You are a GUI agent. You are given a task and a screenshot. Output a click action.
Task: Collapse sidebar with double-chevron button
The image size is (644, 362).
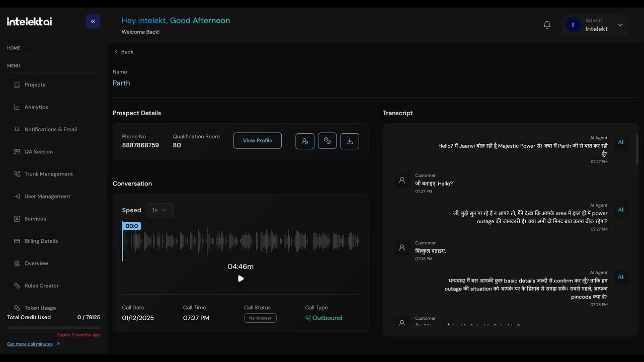point(93,22)
